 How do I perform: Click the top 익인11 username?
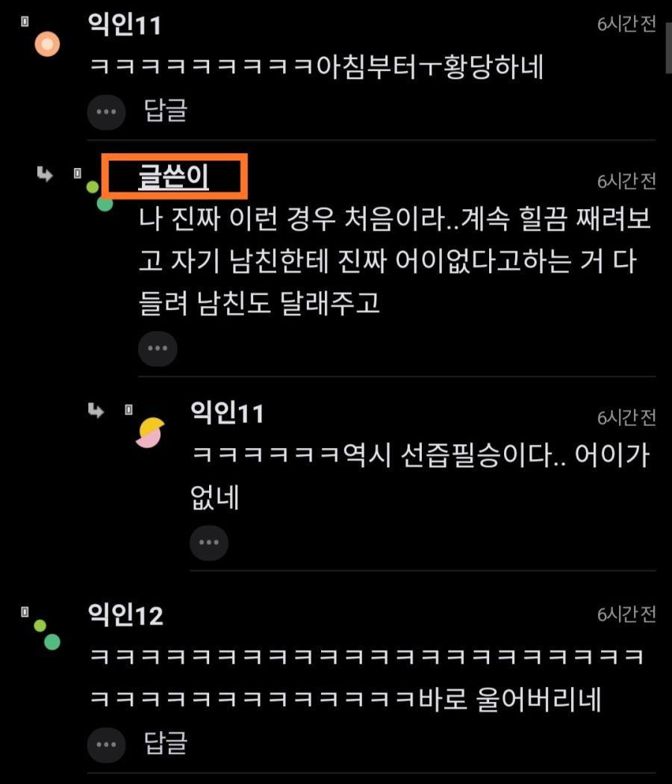[125, 25]
